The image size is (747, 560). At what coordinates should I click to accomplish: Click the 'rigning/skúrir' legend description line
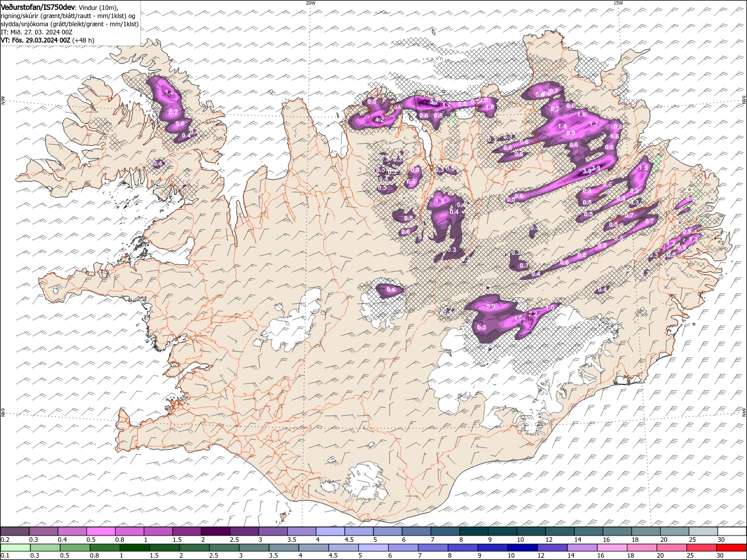68,15
